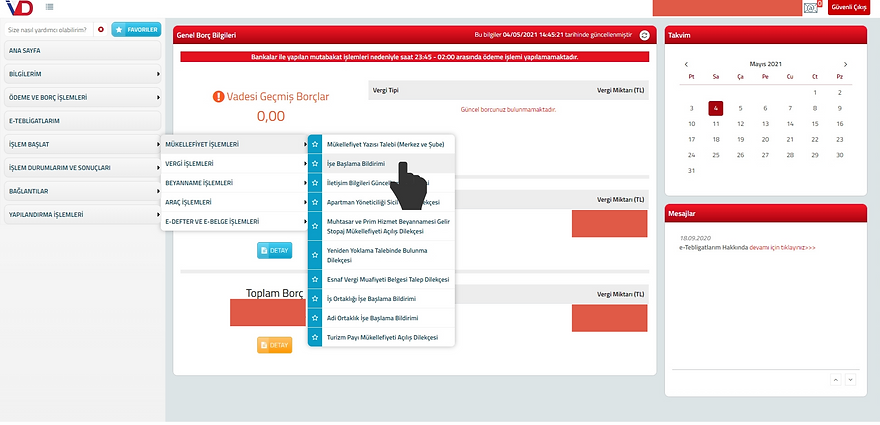Image resolution: width=880 pixels, height=425 pixels.
Task: Open E-DEFTER VE E-BELGE İŞLEMLERİ submenu
Action: (235, 221)
